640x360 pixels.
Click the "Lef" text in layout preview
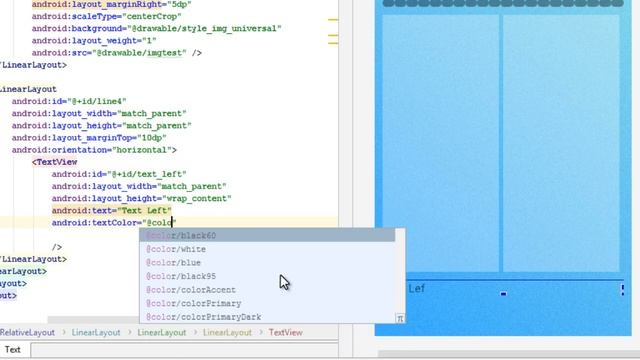[416, 289]
